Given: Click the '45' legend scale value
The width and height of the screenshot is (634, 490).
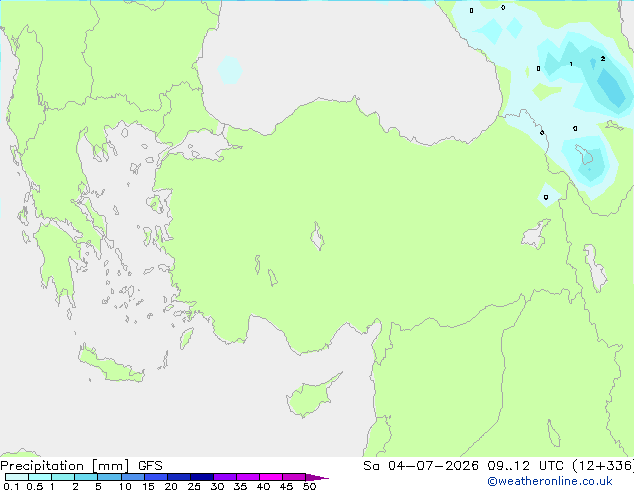Looking at the screenshot, I should 286,486.
